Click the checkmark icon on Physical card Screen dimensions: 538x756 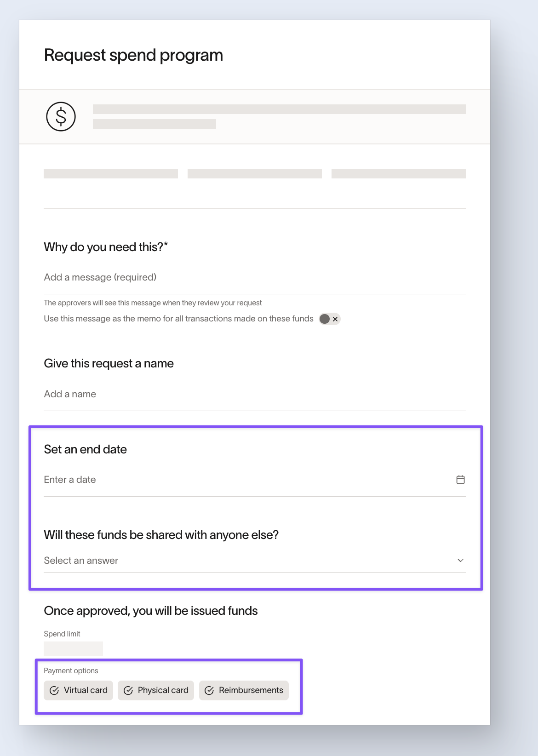(x=128, y=691)
